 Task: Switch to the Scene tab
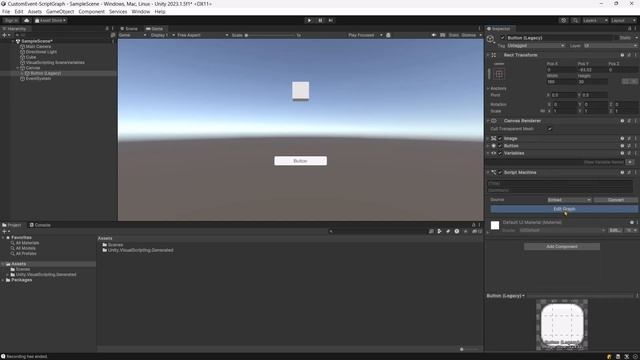pyautogui.click(x=129, y=29)
